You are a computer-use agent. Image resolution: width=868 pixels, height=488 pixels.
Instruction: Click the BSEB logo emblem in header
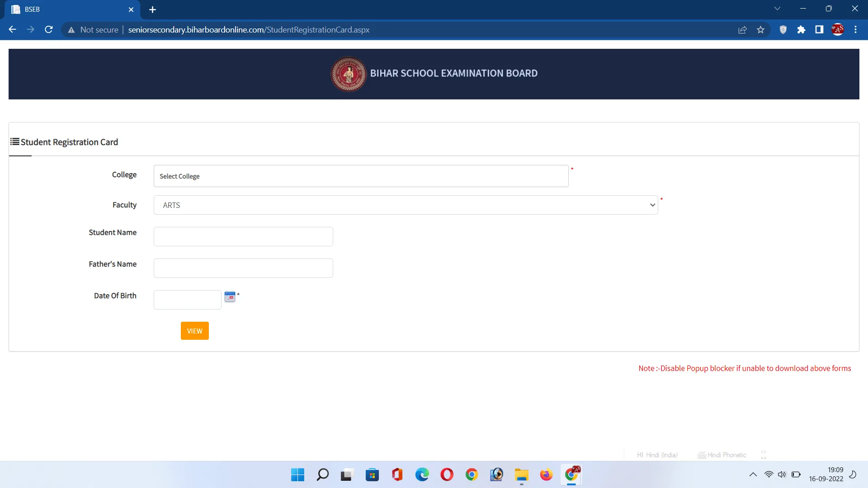coord(348,74)
